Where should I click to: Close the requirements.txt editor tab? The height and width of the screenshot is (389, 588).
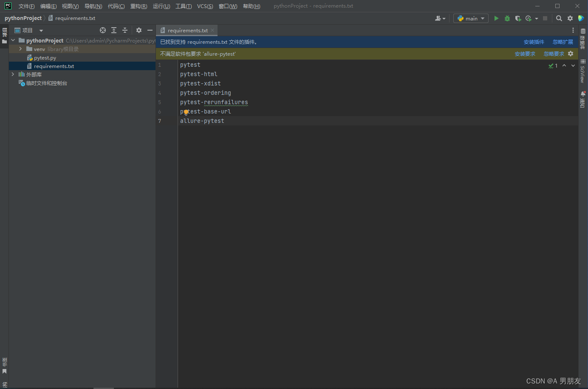point(212,30)
